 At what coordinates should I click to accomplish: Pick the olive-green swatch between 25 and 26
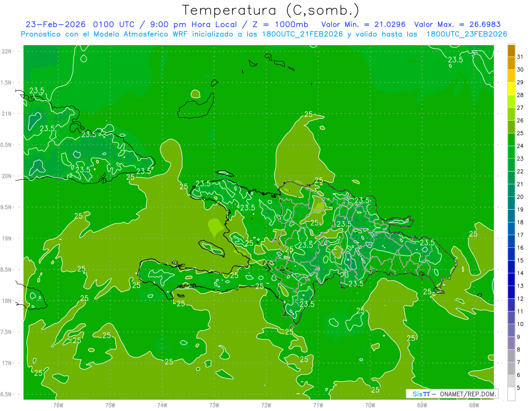click(511, 127)
